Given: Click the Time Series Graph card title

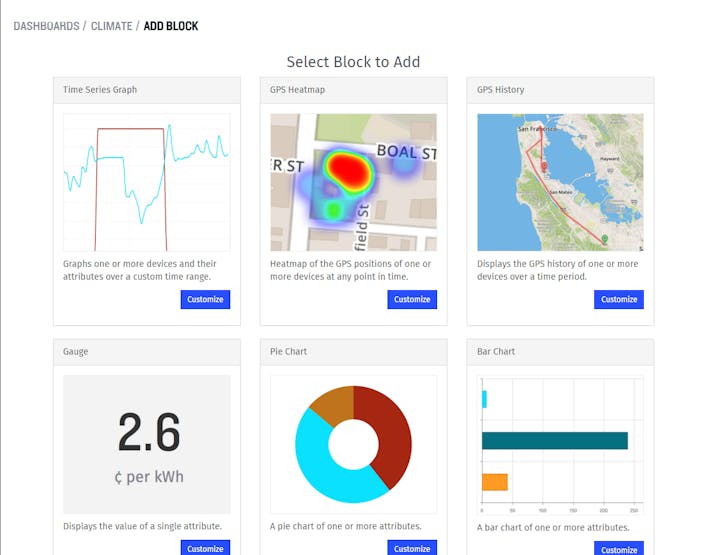Looking at the screenshot, I should click(x=100, y=90).
